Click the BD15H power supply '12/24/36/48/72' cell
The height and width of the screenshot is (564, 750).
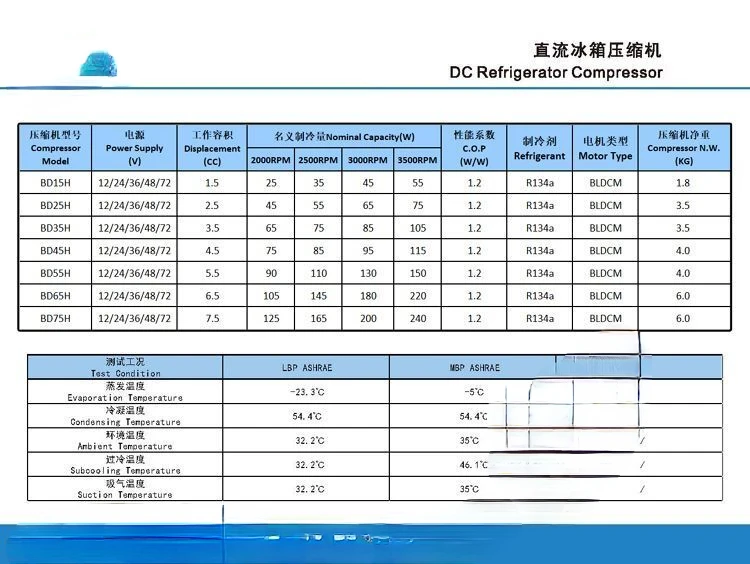(x=134, y=183)
